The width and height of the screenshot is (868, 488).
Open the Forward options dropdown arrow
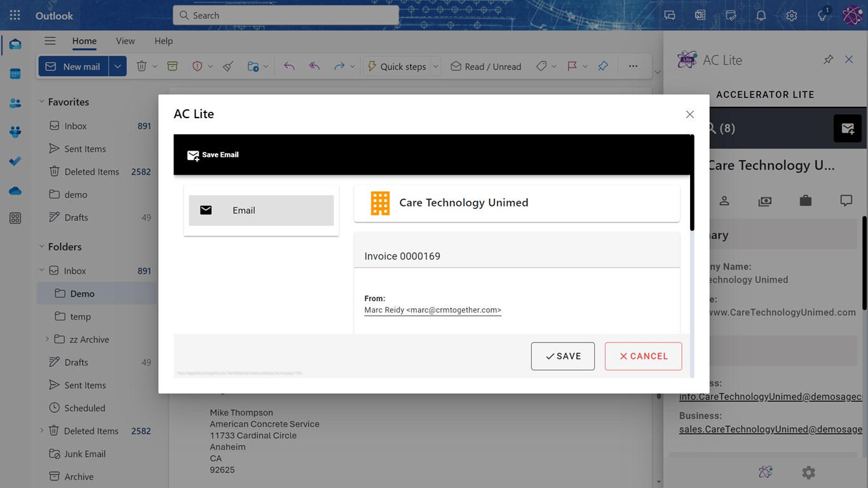click(352, 66)
